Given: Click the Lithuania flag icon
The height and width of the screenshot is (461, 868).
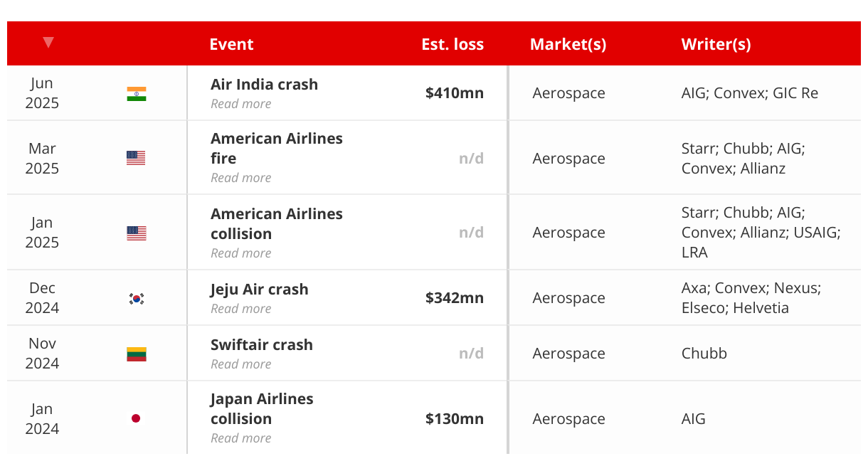Looking at the screenshot, I should [x=137, y=354].
